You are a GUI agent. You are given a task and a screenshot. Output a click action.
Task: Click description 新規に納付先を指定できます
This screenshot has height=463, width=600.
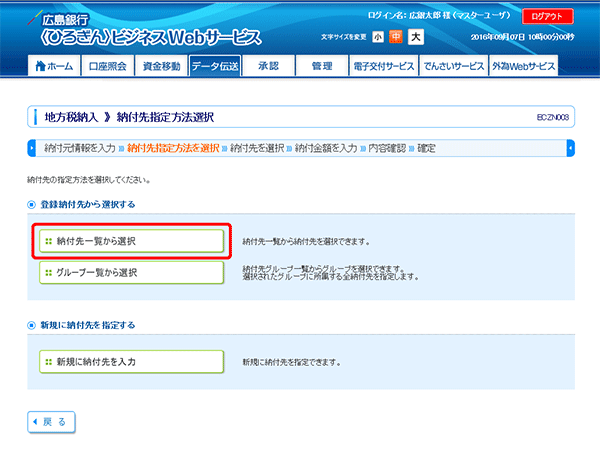292,362
